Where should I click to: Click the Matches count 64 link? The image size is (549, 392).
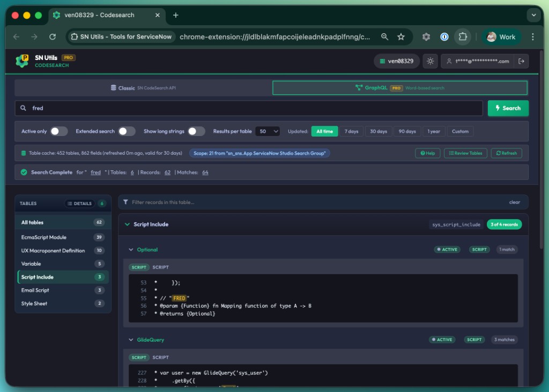click(205, 172)
